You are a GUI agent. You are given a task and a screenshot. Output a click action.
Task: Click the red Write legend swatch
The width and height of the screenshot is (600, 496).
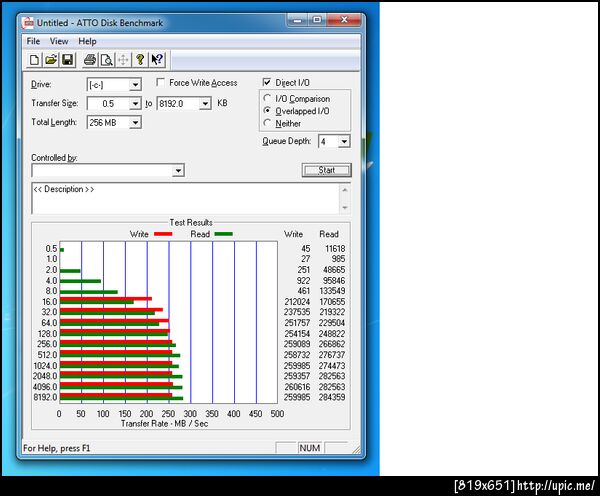(x=163, y=233)
